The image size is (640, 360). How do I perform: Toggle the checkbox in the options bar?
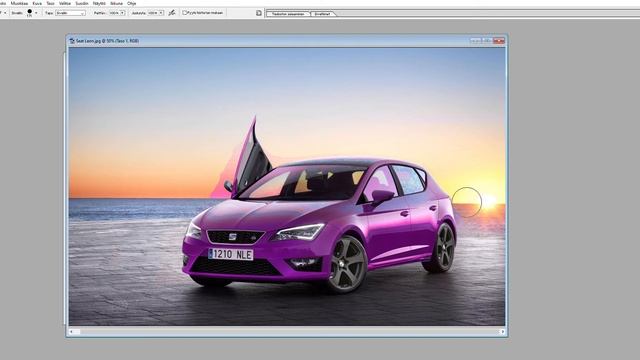tap(184, 13)
